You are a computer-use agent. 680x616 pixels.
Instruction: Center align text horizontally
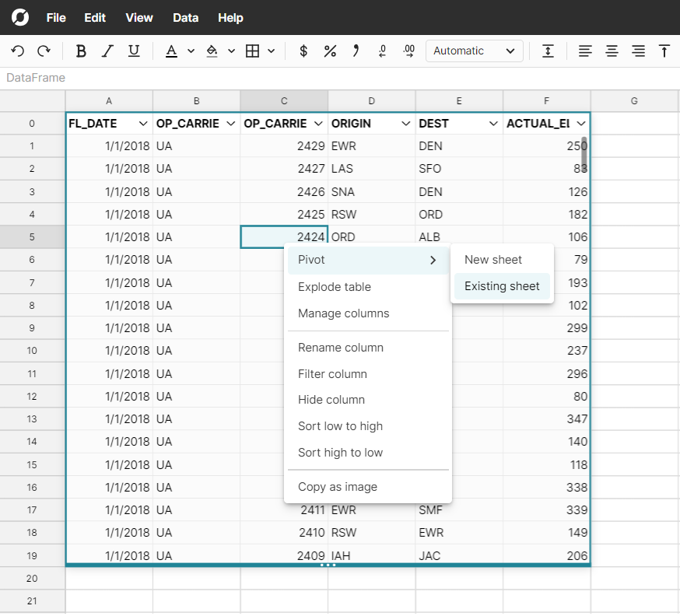pos(612,51)
